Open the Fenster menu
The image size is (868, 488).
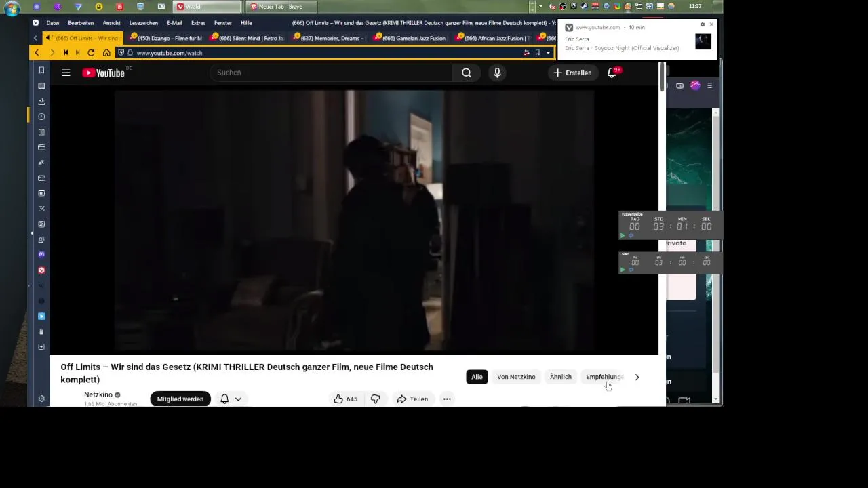[x=223, y=23]
